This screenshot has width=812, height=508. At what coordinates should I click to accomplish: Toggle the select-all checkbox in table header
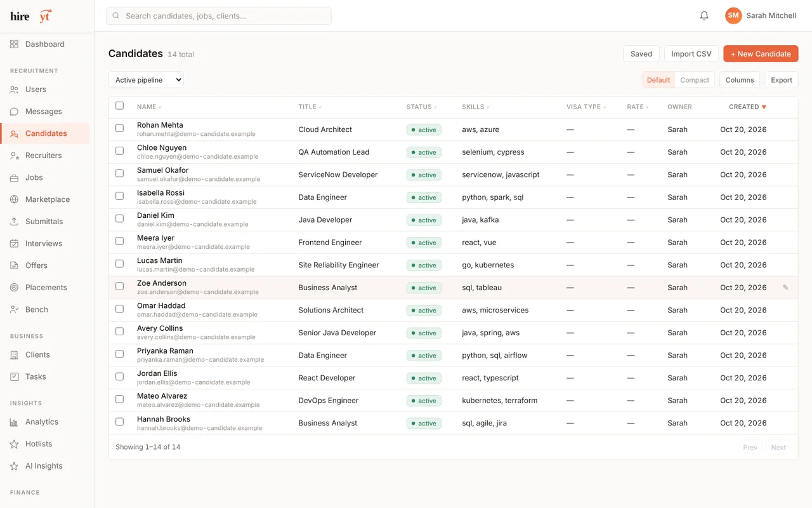pos(119,106)
